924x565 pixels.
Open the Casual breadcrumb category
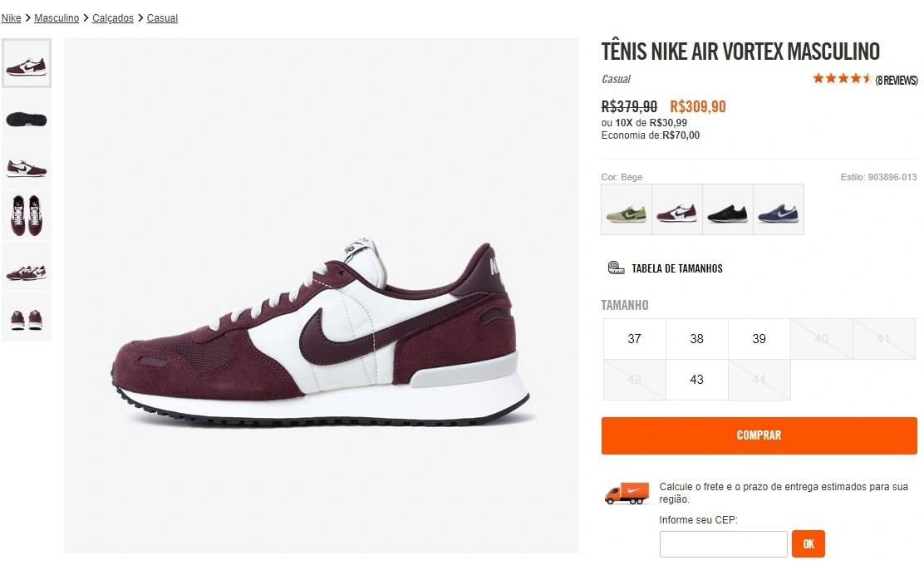(162, 17)
